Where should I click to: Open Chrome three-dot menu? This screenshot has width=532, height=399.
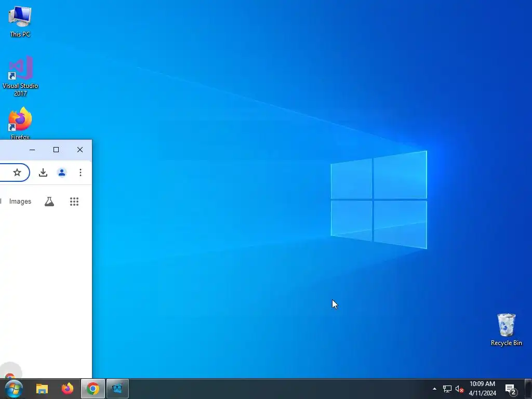(x=81, y=172)
